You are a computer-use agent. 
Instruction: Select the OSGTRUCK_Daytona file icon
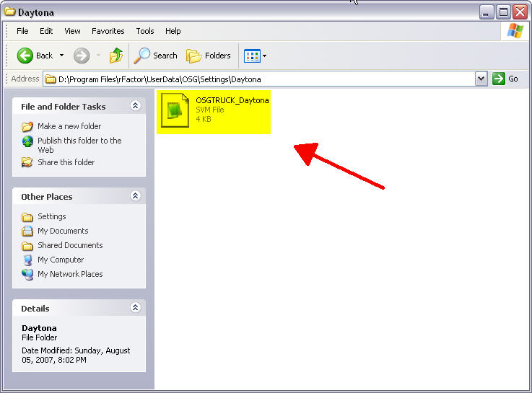pos(175,110)
